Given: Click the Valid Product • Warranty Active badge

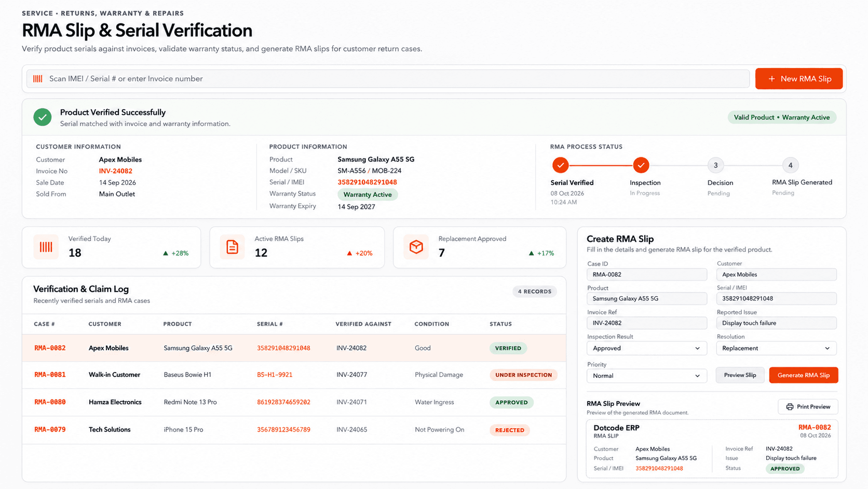Looking at the screenshot, I should [x=782, y=117].
